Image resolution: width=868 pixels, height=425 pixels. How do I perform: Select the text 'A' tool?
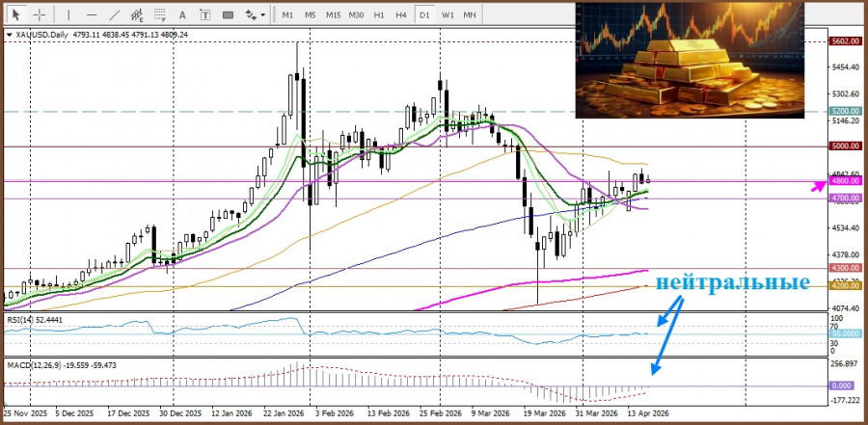click(183, 14)
